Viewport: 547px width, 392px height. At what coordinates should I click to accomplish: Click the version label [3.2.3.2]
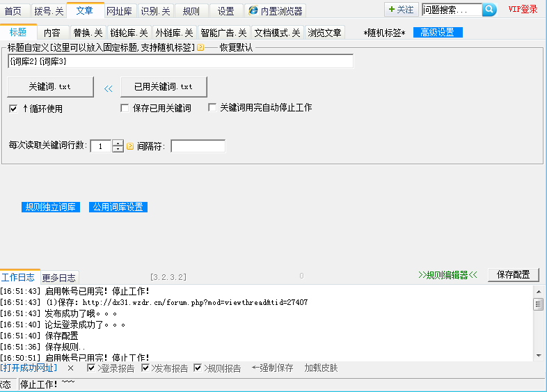pos(168,277)
